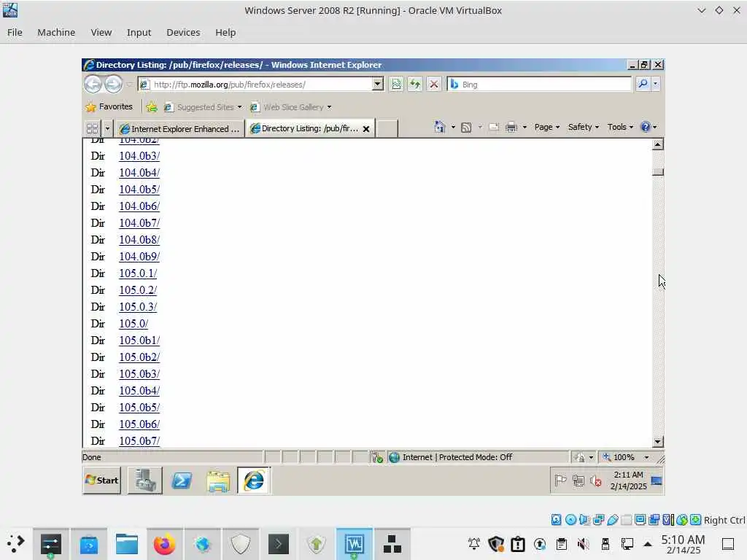Click the Refresh page icon
This screenshot has height=560, width=747.
coord(415,85)
